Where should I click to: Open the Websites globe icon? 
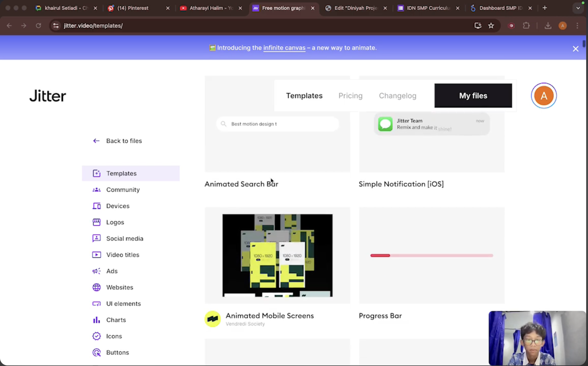coord(96,287)
